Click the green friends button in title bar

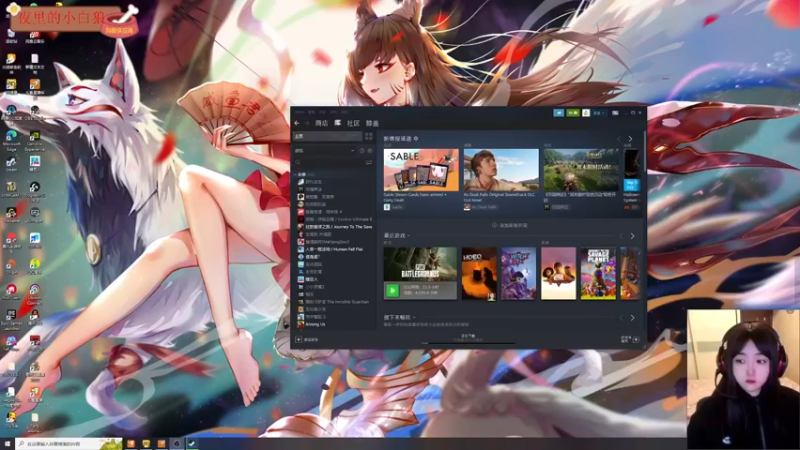(572, 112)
